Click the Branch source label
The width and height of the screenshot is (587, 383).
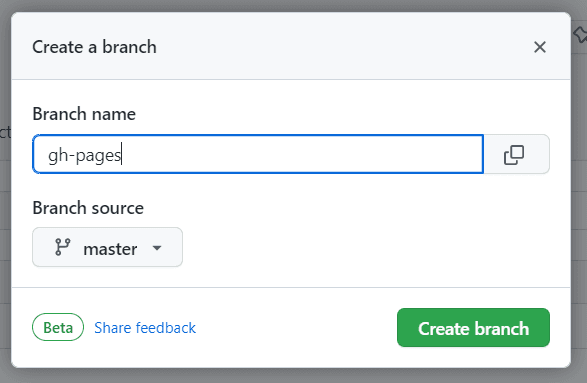88,208
